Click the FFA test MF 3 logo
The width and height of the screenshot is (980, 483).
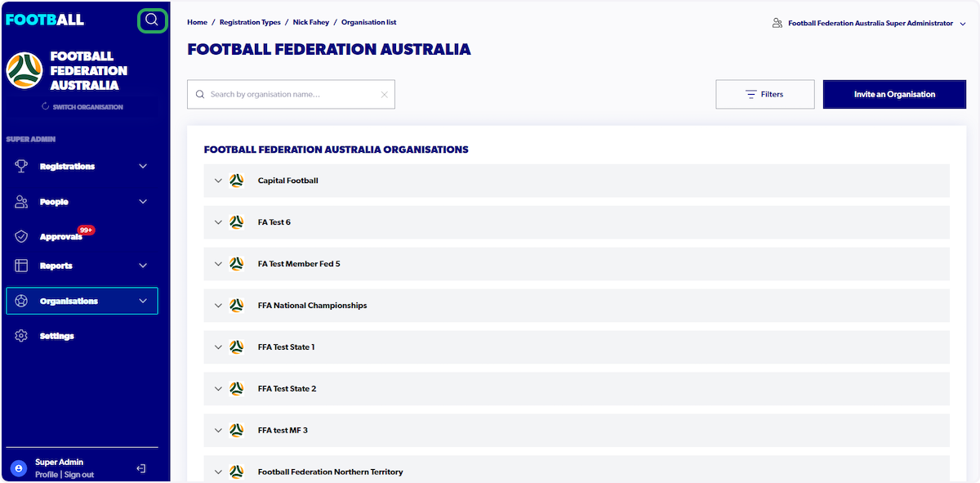pos(237,431)
